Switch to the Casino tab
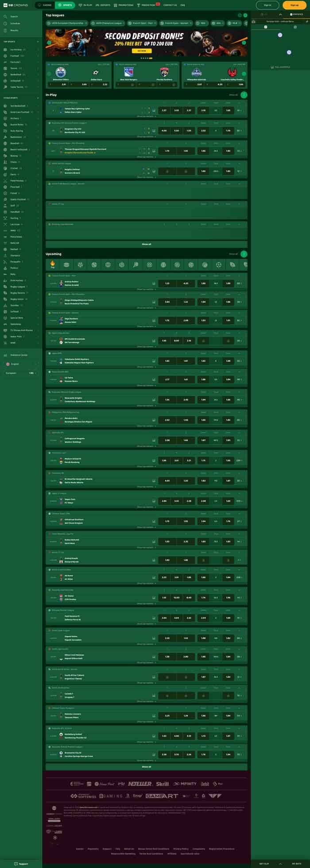The height and width of the screenshot is (868, 310). [x=45, y=5]
